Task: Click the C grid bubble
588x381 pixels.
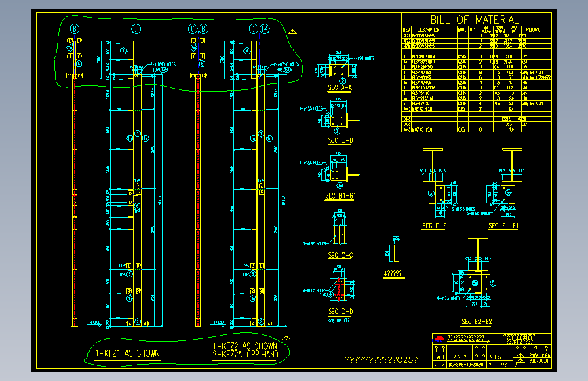Action: (x=193, y=29)
